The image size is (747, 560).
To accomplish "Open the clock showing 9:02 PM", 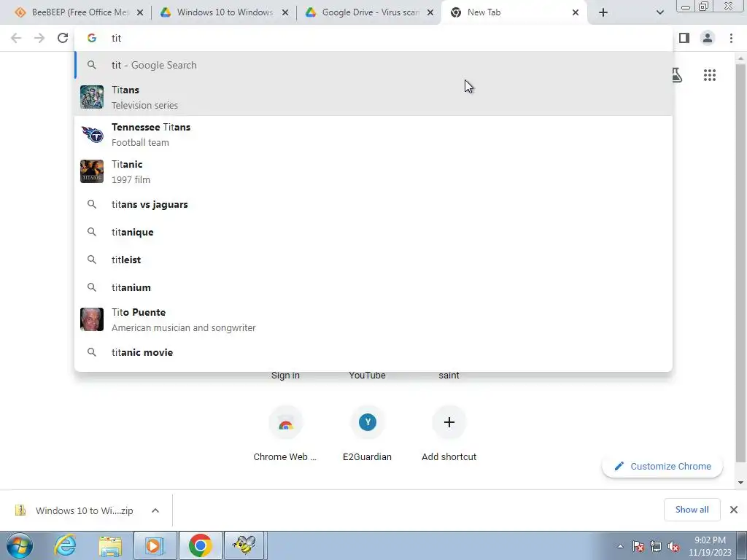I will (710, 546).
